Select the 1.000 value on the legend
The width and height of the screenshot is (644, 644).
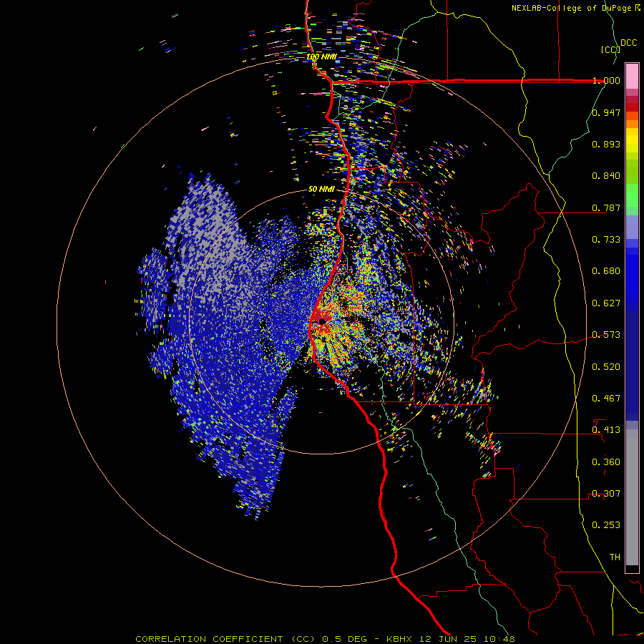click(x=606, y=80)
